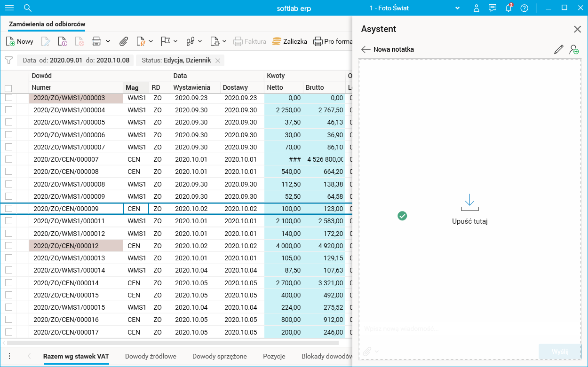Screen dimensions: 588x367
Task: Open the Pozycje tab
Action: point(274,356)
